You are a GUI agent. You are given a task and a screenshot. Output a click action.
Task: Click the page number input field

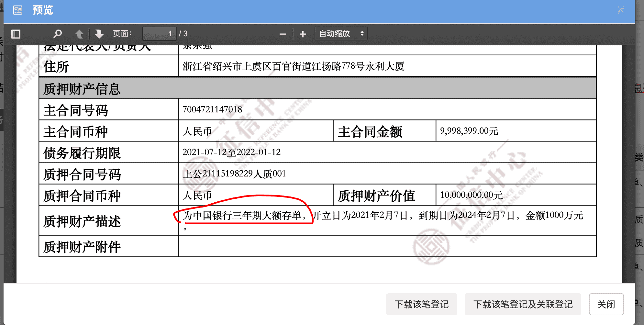(x=159, y=34)
